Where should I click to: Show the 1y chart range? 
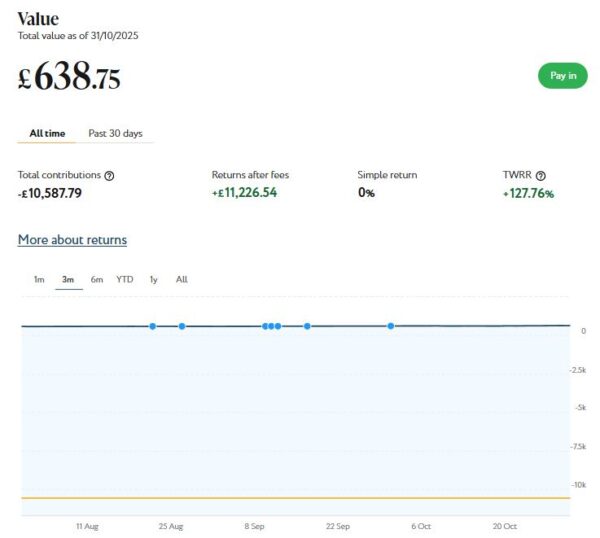click(153, 280)
